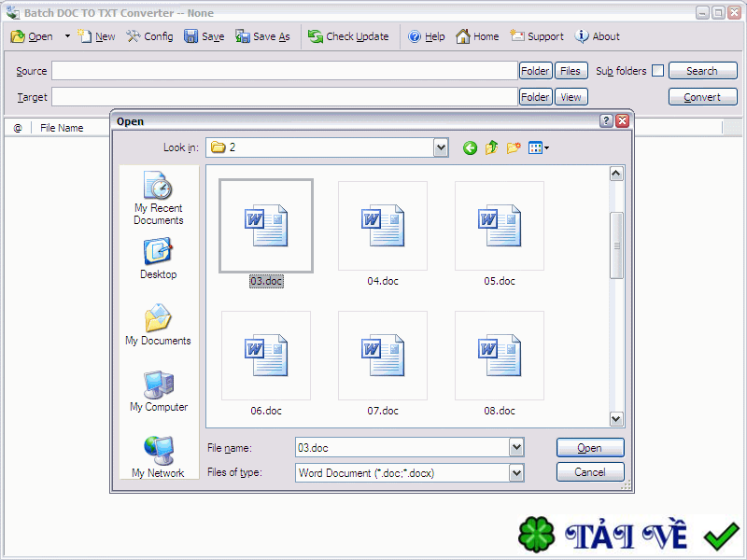Select the 07.doc file thumbnail
The height and width of the screenshot is (560, 747).
383,356
